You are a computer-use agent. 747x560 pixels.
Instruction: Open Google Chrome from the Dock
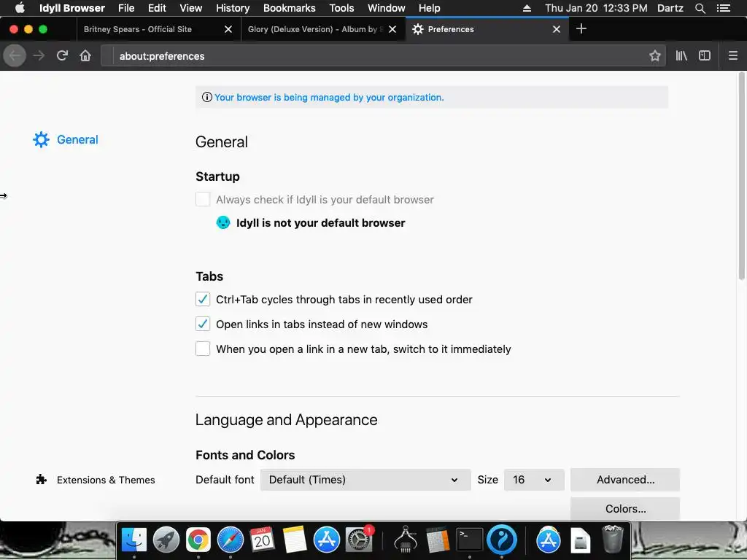(198, 540)
